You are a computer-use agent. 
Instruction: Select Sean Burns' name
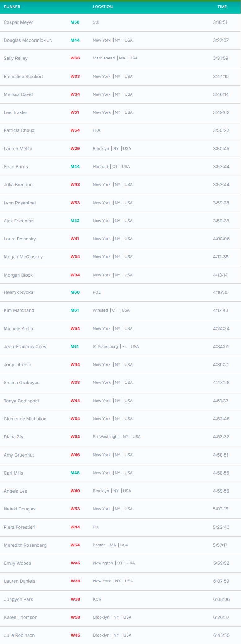tap(16, 167)
